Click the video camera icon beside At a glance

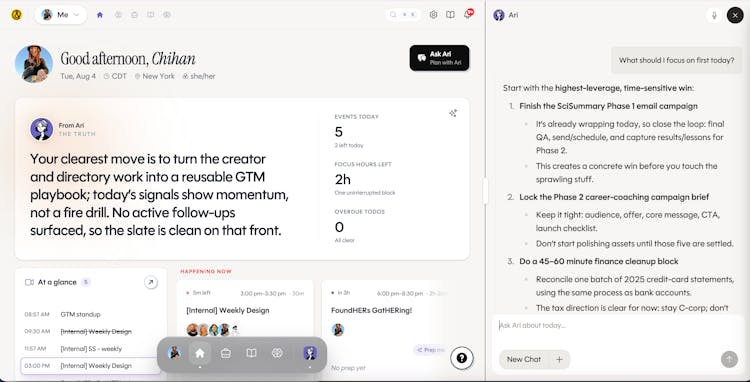tap(29, 282)
